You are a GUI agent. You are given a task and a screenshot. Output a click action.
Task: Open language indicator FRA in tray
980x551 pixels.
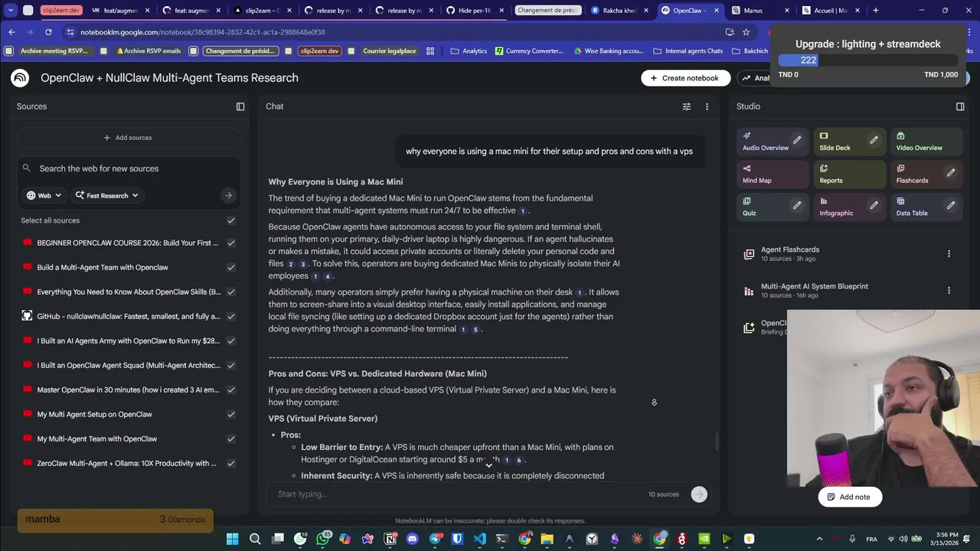871,539
